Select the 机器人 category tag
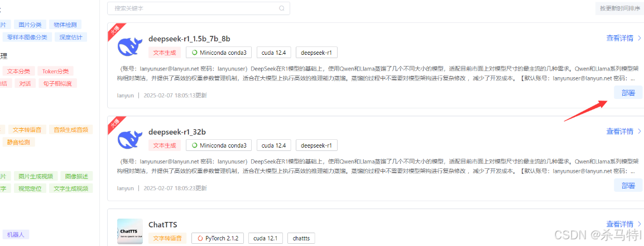The width and height of the screenshot is (644, 246). tap(16, 234)
